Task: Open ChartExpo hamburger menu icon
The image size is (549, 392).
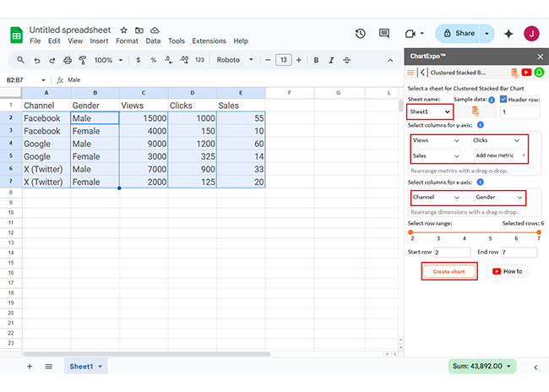Action: [x=410, y=73]
